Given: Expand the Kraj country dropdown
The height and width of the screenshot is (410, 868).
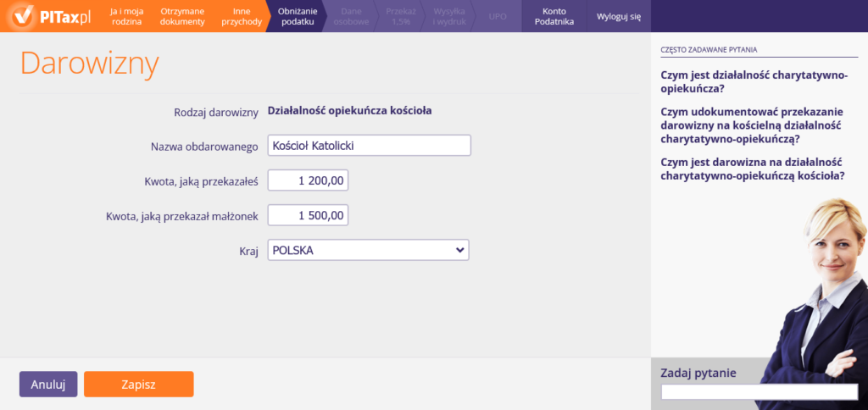Looking at the screenshot, I should (368, 250).
